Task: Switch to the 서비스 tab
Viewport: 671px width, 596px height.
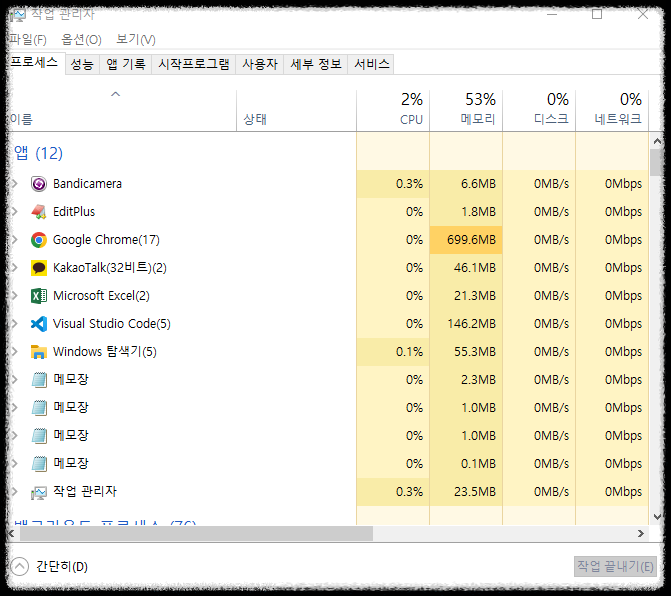Action: click(371, 64)
